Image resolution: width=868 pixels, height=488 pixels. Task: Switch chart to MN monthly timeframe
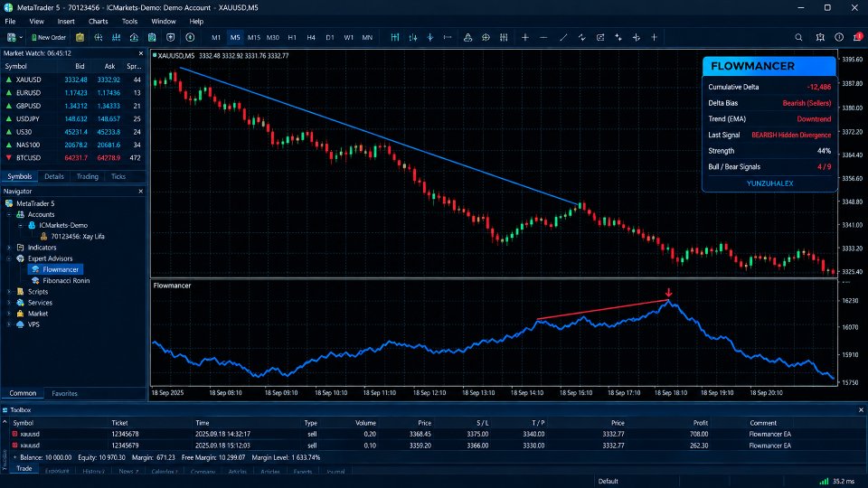point(367,38)
